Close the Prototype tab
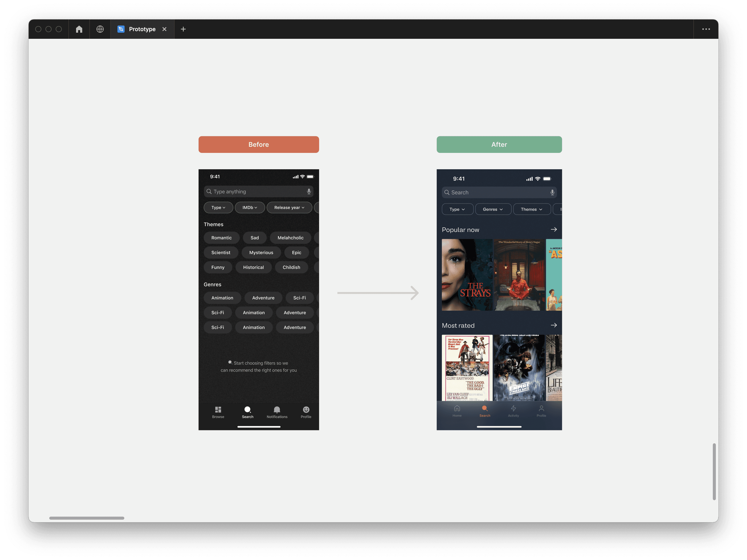 coord(164,29)
